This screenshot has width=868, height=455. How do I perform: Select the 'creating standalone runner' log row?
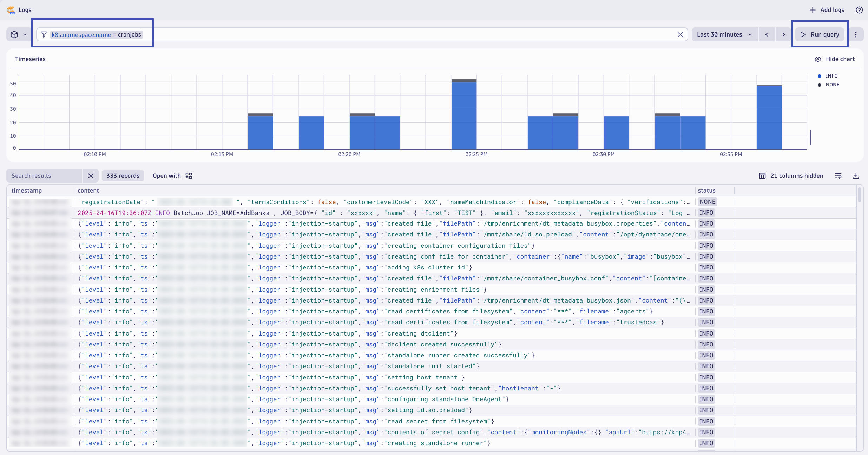tap(432, 443)
